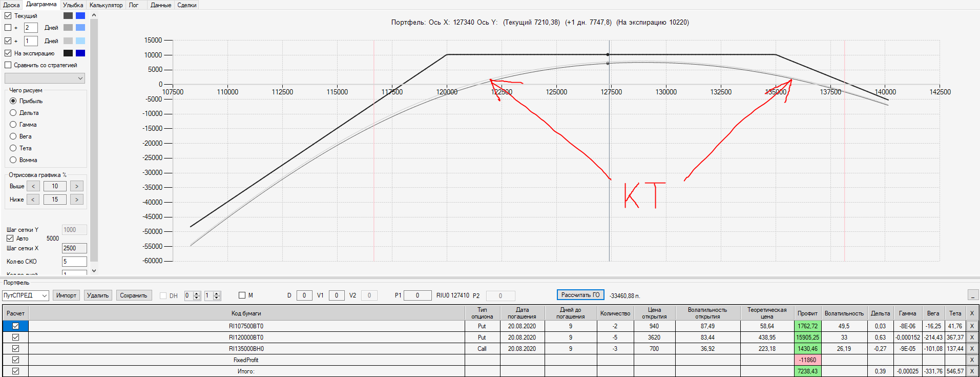Pick the light blue swatch for plus 1 Дней
980x377 pixels.
point(80,41)
